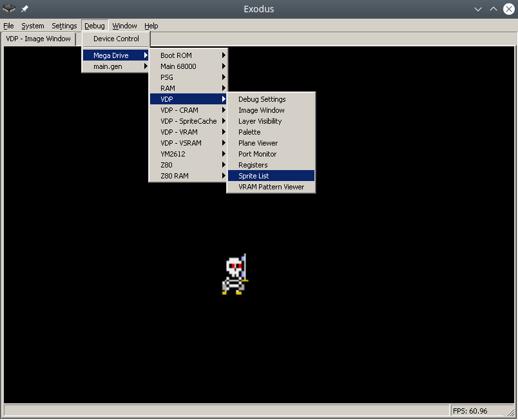
Task: Open the Palette viewer
Action: click(271, 132)
